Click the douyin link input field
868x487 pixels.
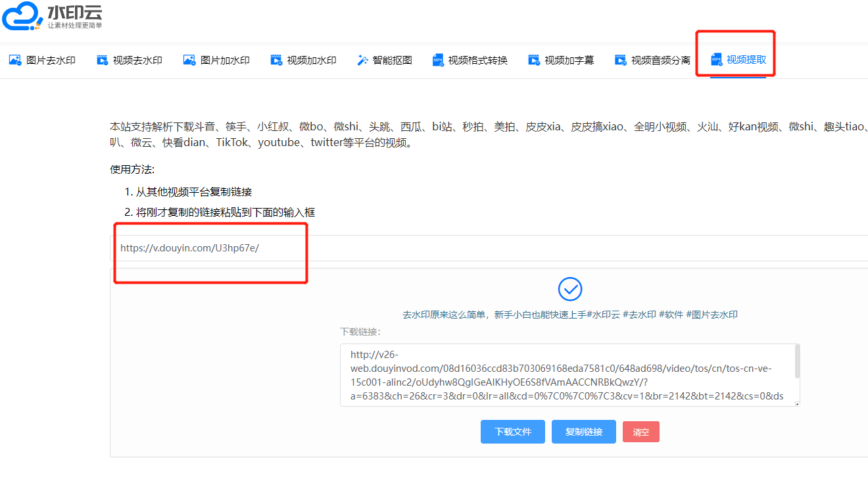[x=489, y=248]
